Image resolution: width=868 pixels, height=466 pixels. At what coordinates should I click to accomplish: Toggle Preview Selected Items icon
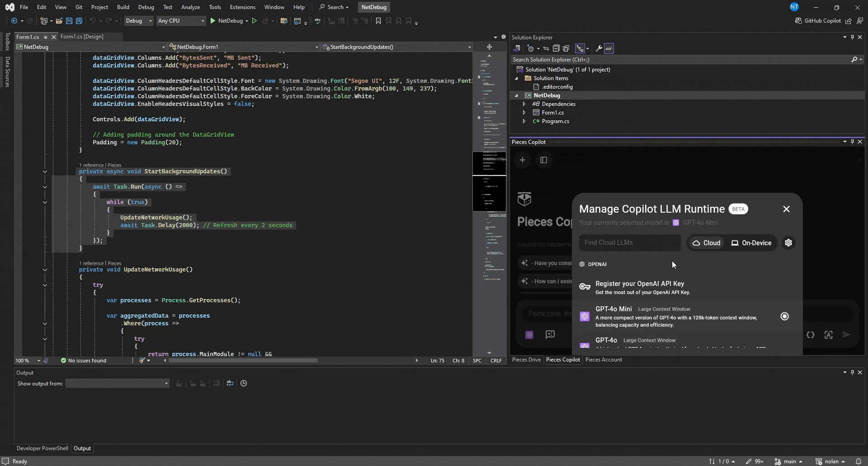[609, 48]
